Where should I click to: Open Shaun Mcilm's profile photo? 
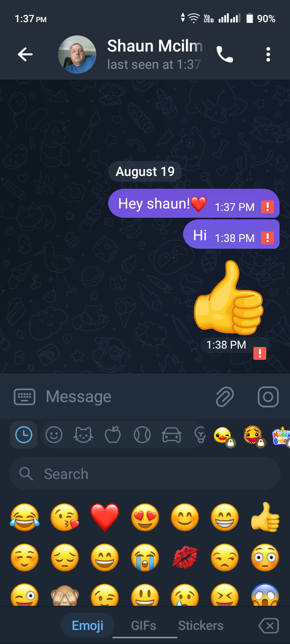coord(77,54)
